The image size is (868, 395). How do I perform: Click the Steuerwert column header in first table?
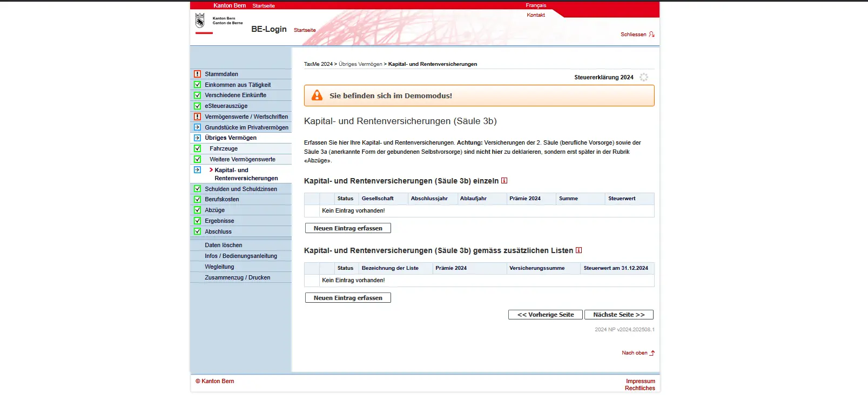622,199
